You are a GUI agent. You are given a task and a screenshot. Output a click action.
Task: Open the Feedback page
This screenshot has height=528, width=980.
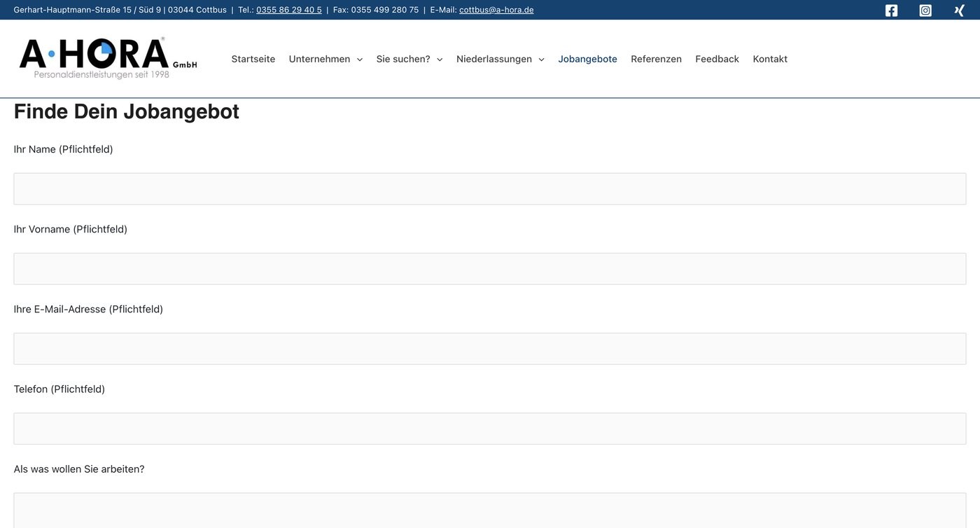tap(717, 59)
